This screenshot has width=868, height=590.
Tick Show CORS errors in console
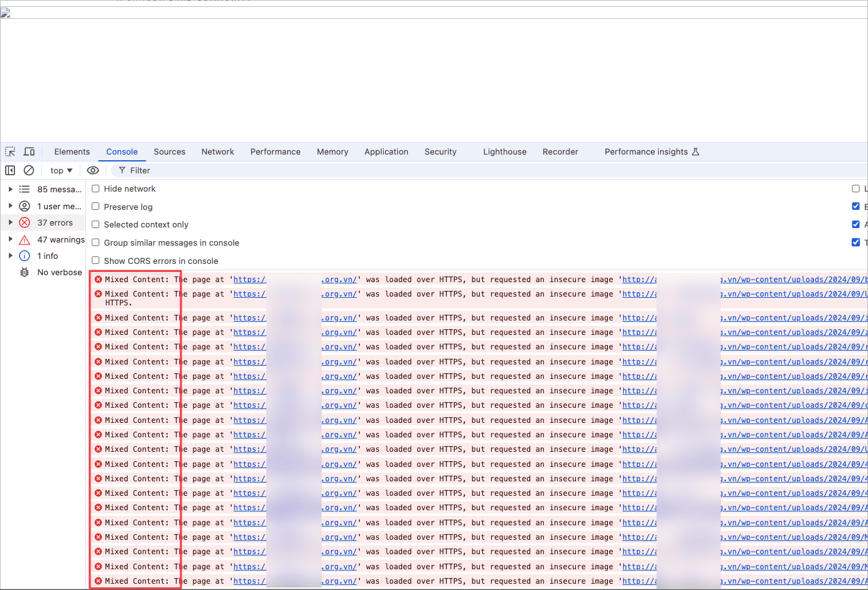[95, 260]
